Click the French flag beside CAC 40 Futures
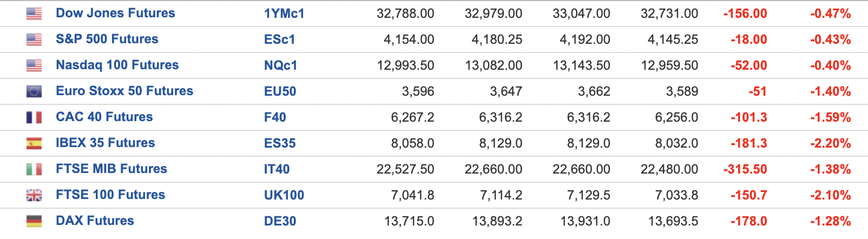The image size is (868, 239). (x=34, y=117)
